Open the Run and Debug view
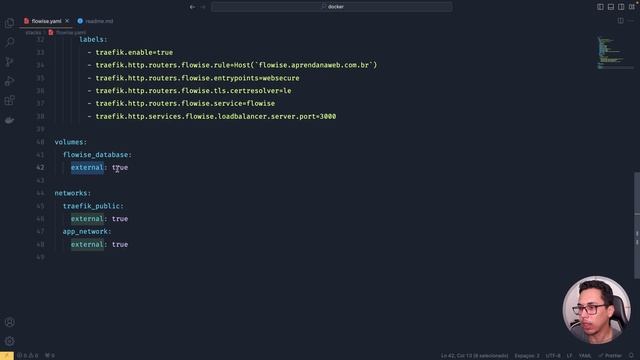This screenshot has height=360, width=640. (9, 81)
